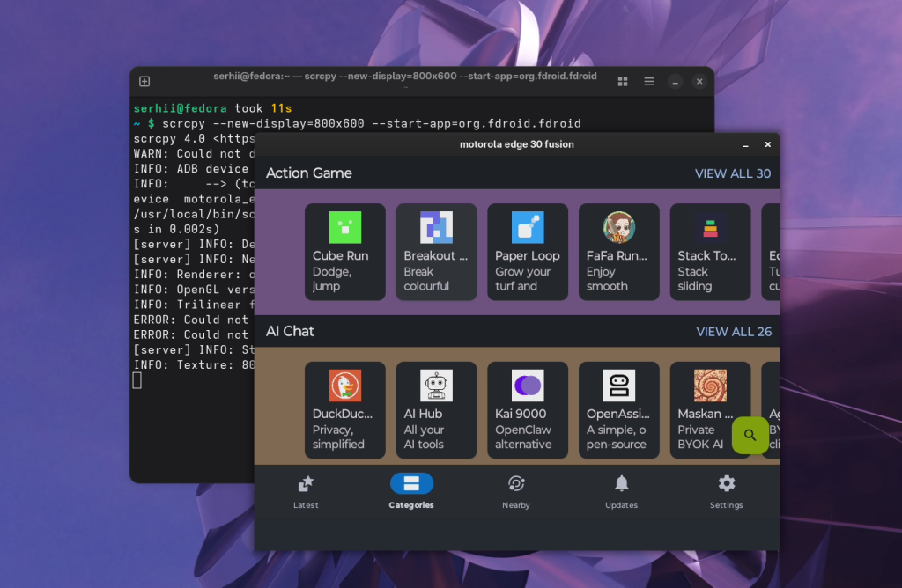View all 30 Action Game apps
The height and width of the screenshot is (588, 902).
tap(732, 173)
